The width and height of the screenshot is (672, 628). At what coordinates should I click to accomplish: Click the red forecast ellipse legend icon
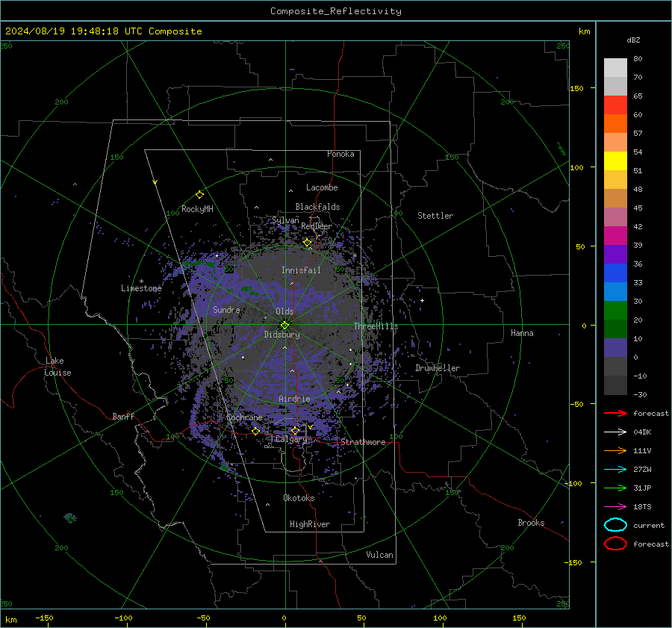(x=615, y=544)
